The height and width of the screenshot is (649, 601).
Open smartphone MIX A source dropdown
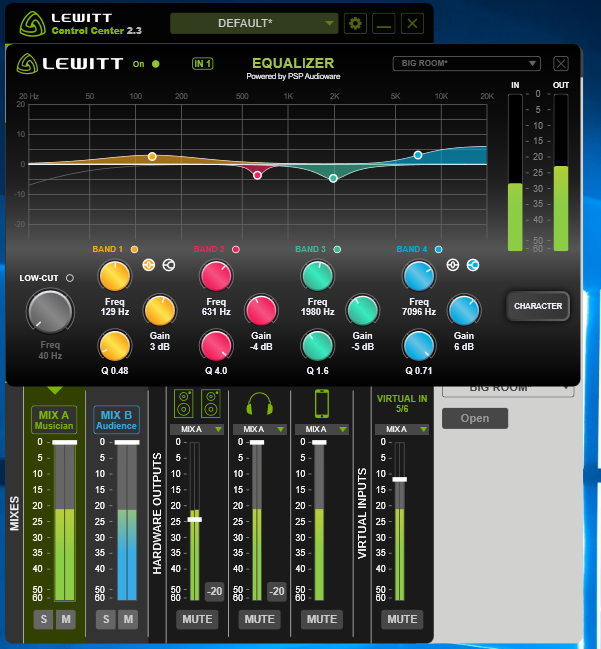coord(322,429)
